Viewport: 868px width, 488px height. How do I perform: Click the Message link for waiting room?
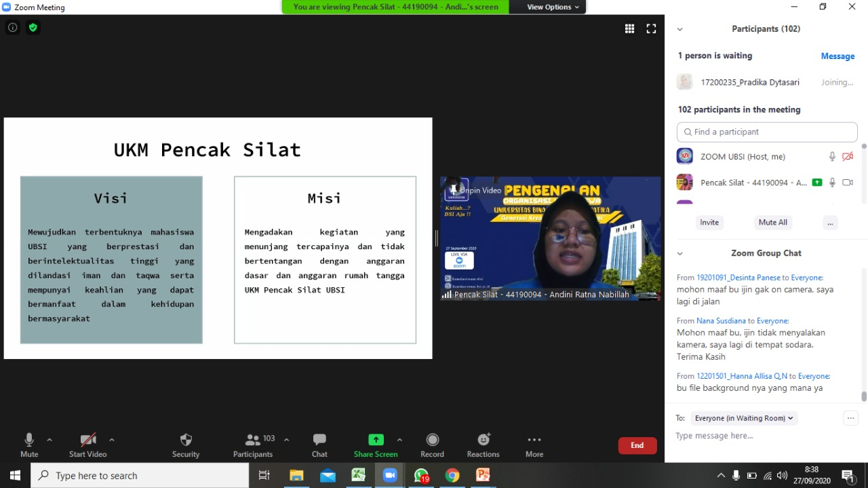click(837, 56)
